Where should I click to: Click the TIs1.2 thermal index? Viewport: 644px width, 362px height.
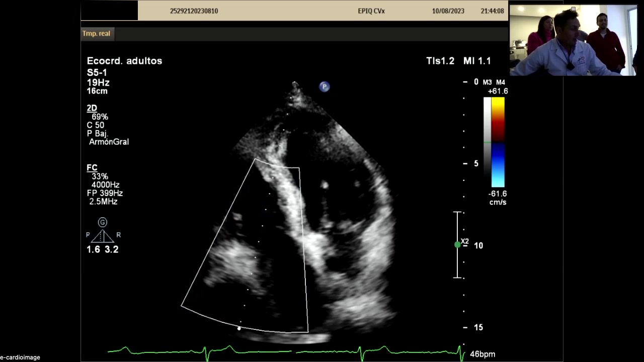pos(440,61)
